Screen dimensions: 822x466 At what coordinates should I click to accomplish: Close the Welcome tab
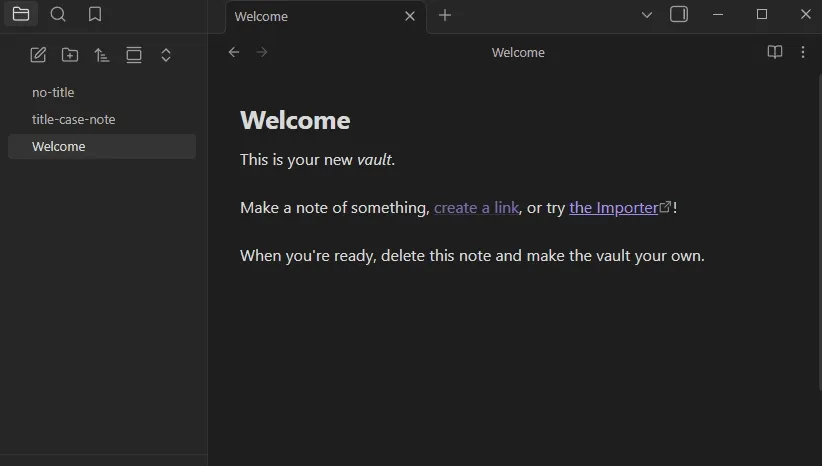410,16
